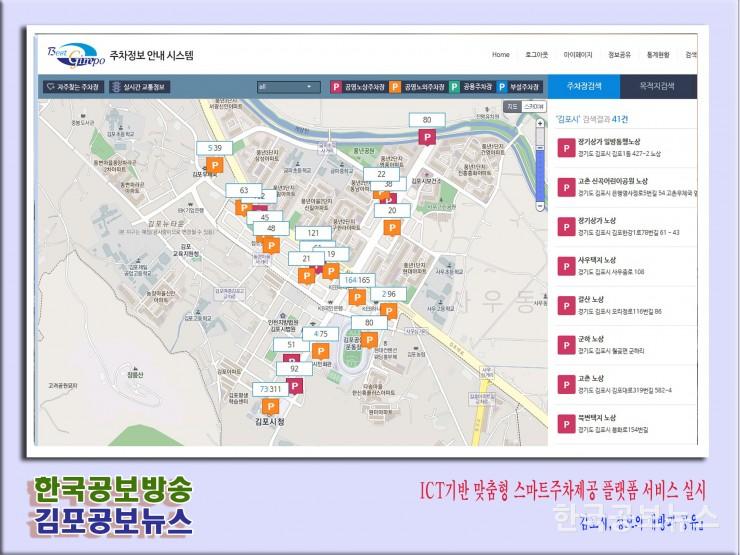Open the 군하 노상 result title
The width and height of the screenshot is (740, 555).
pos(591,339)
